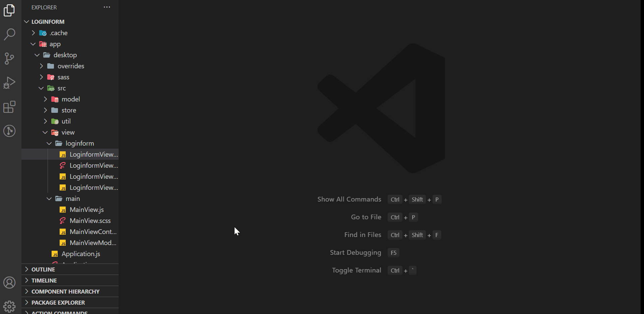Expand the util folder chevron

pos(45,121)
